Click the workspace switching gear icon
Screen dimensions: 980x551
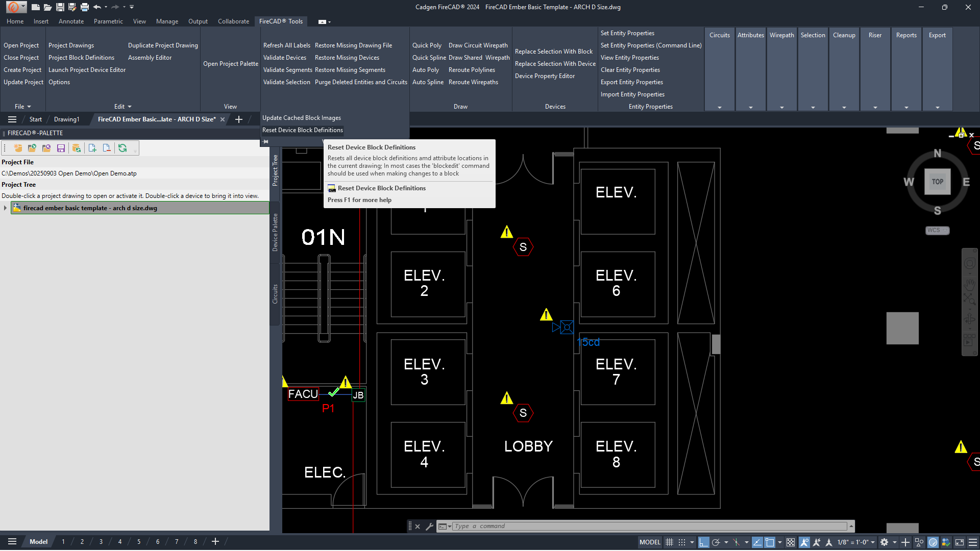click(x=885, y=542)
